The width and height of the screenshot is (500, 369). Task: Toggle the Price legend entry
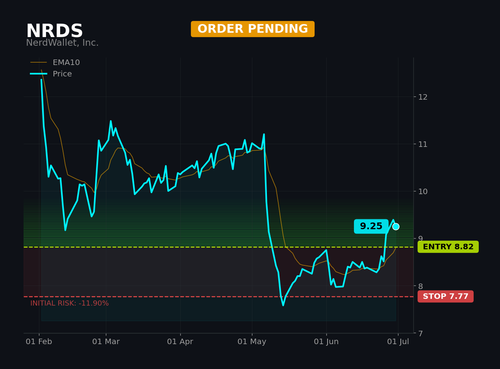(x=51, y=74)
